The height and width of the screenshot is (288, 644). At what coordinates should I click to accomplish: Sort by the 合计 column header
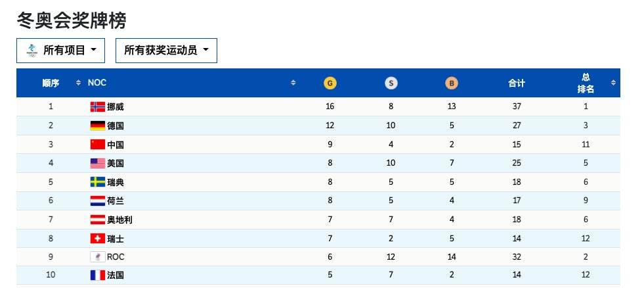pyautogui.click(x=517, y=83)
